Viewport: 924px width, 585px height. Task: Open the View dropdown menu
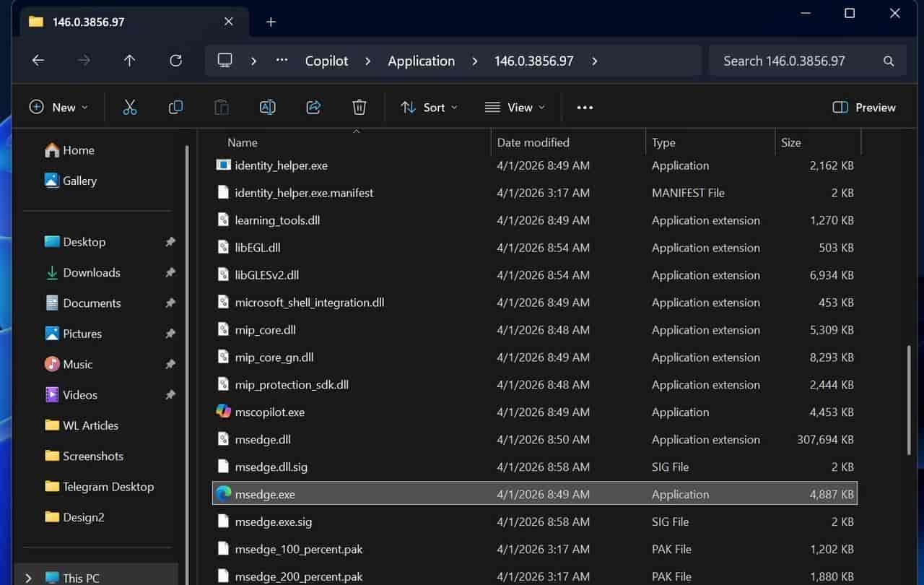click(x=515, y=108)
